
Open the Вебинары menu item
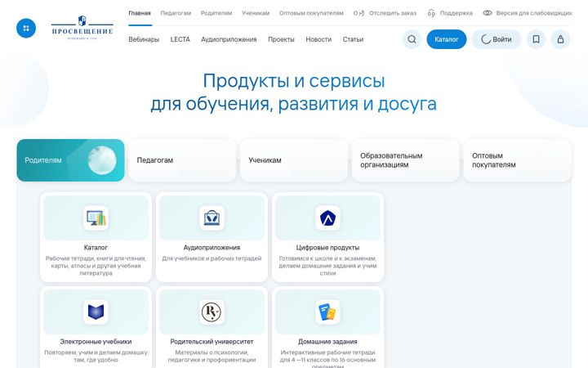(144, 39)
